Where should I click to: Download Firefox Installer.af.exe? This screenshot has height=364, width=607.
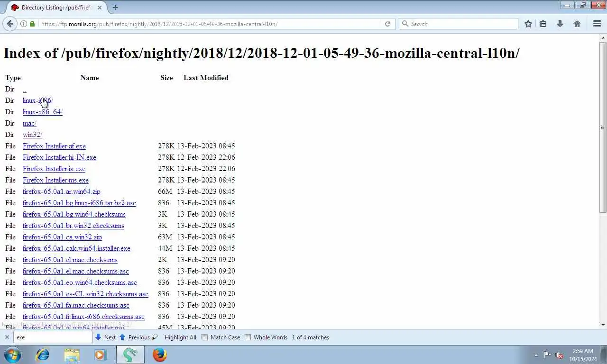pyautogui.click(x=54, y=146)
